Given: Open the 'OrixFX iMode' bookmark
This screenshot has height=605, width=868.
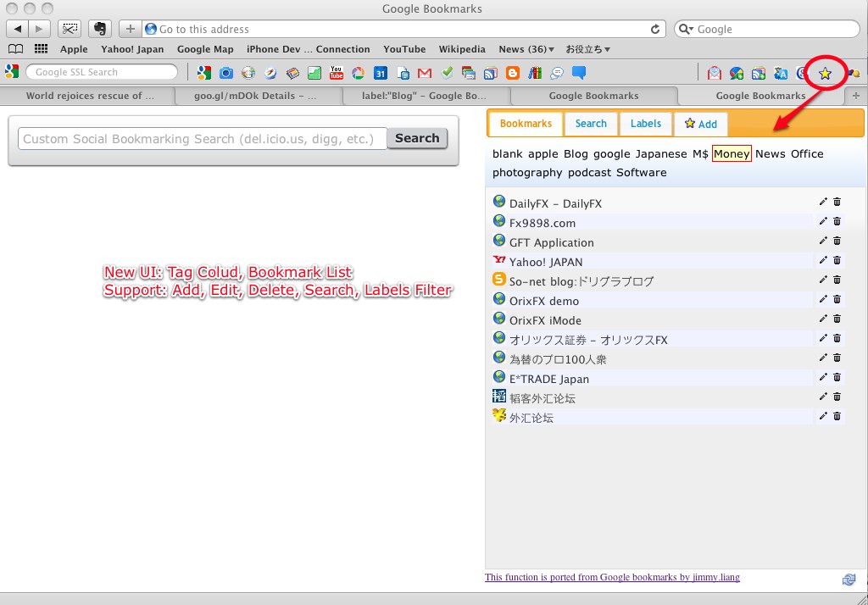Looking at the screenshot, I should point(545,320).
